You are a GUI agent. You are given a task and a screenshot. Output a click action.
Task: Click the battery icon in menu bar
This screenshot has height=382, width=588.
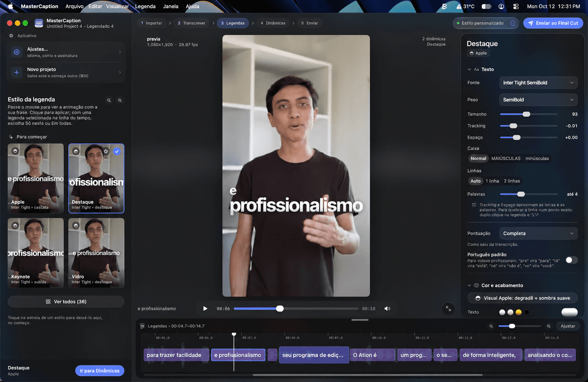pos(486,6)
